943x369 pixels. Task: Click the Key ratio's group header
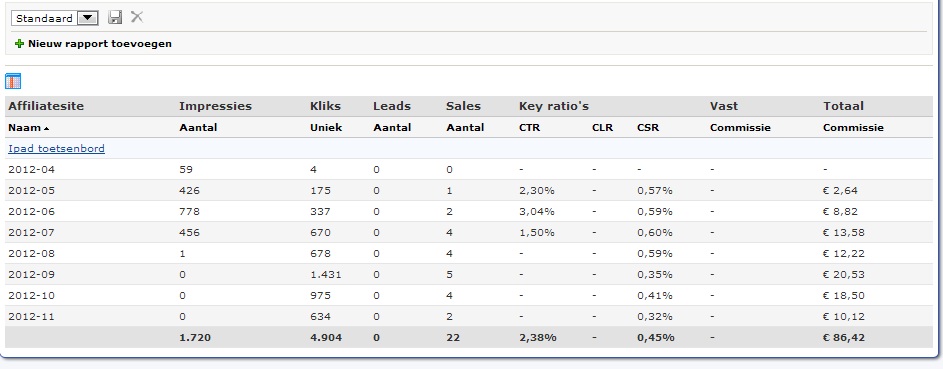tap(554, 106)
